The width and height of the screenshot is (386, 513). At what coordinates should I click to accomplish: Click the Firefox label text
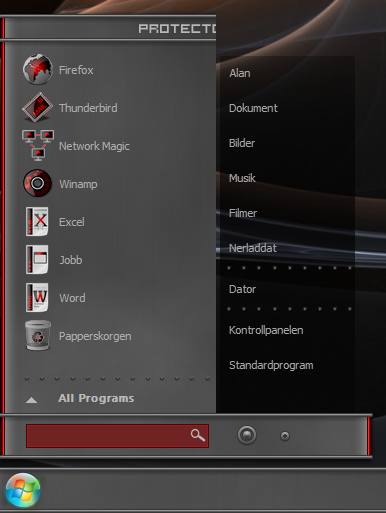76,70
